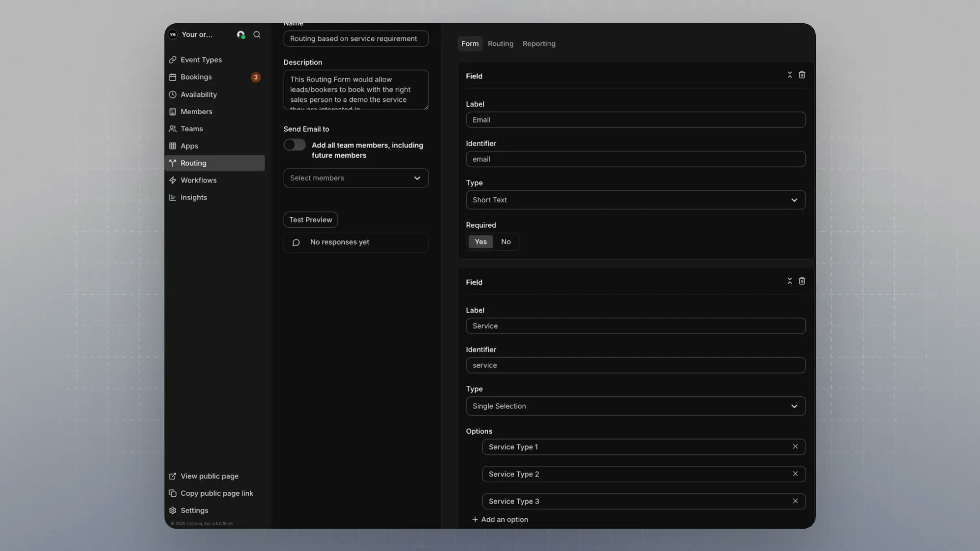
Task: Remove the Service Type 3 option
Action: [795, 501]
